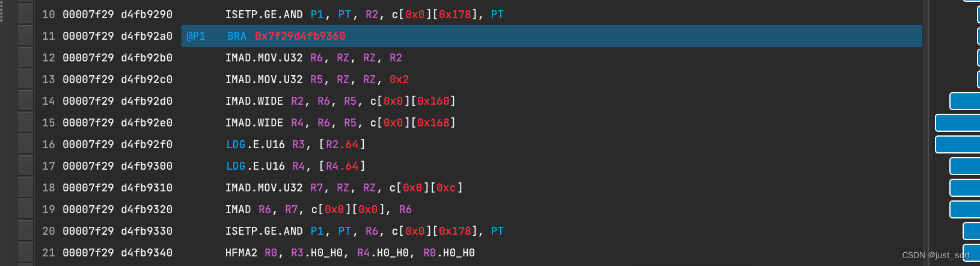
Task: Select address 00007f29 d4fb92f0 on line 16
Action: [x=117, y=144]
